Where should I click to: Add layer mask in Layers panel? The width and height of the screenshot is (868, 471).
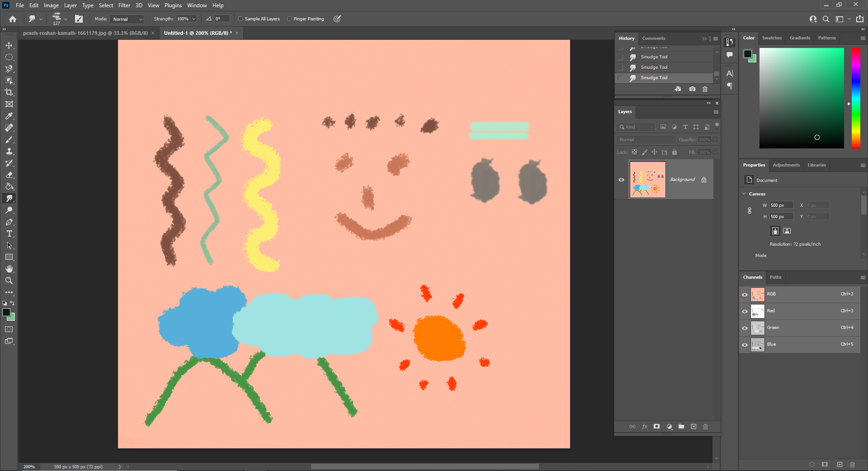pyautogui.click(x=656, y=427)
